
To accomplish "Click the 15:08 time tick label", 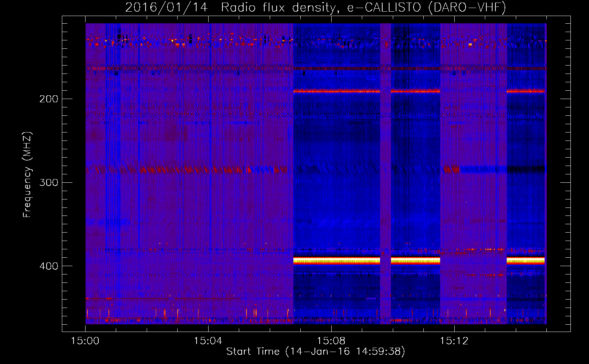I will coord(331,341).
